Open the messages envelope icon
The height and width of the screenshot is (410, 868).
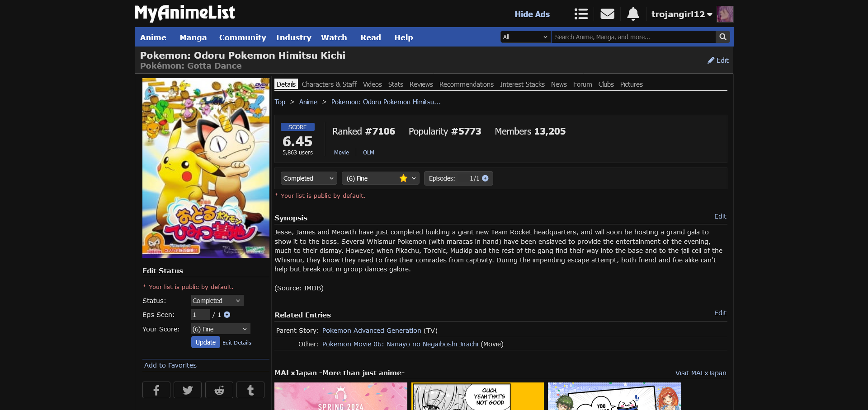tap(607, 14)
